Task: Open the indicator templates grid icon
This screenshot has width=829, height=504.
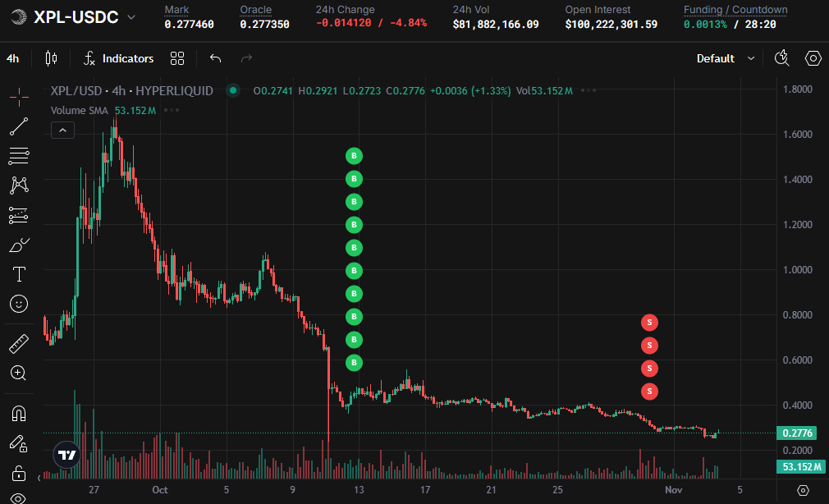Action: (177, 58)
